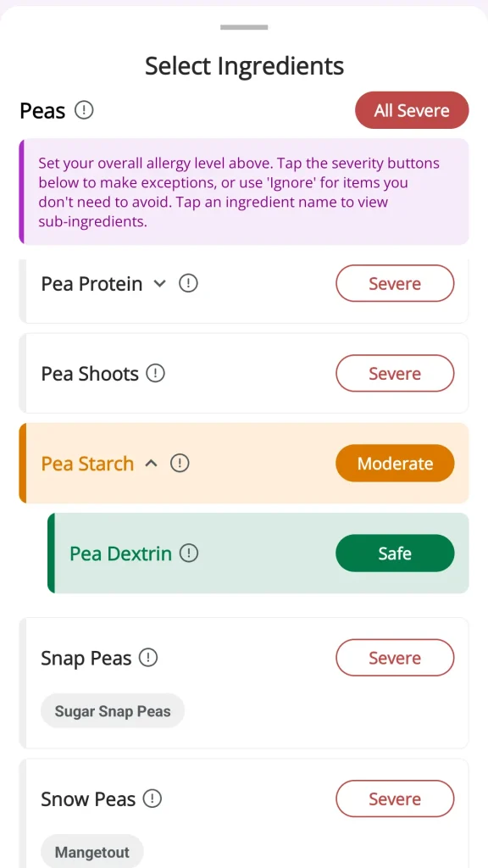Change Pea Starch Moderate severity level
Image resolution: width=488 pixels, height=868 pixels.
pos(395,464)
